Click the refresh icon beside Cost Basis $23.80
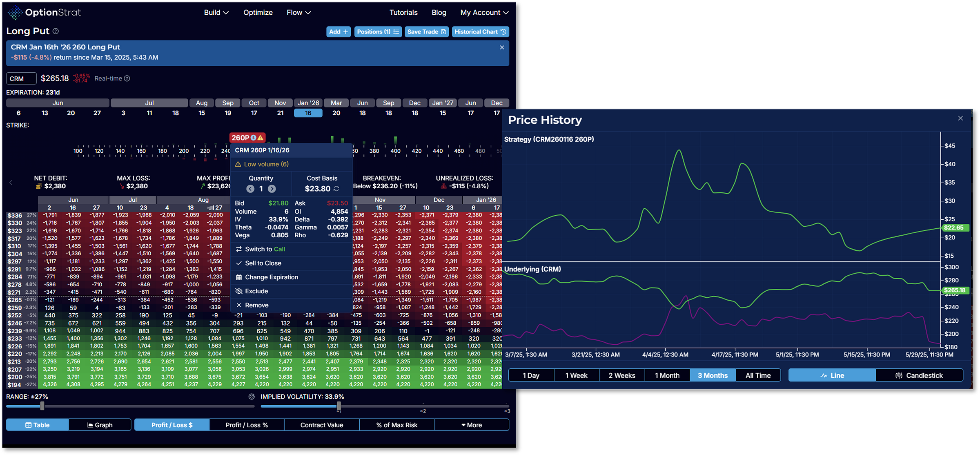980x455 pixels. pyautogui.click(x=336, y=189)
